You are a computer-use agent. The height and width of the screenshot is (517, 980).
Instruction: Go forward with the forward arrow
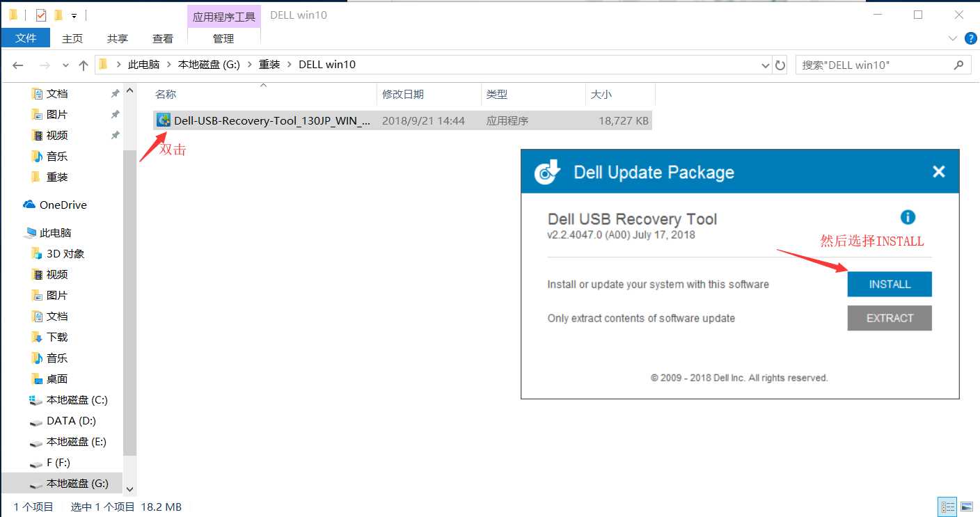[45, 65]
